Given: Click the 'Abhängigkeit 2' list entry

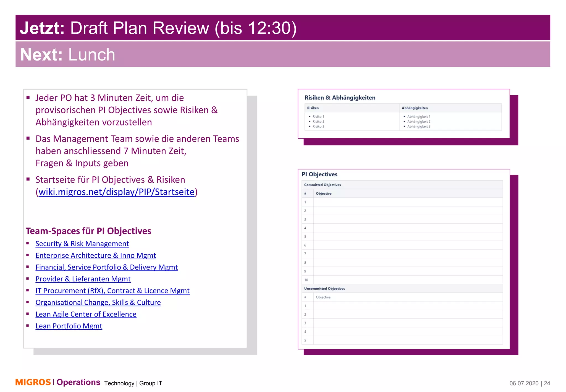Looking at the screenshot, I should click(x=419, y=122).
